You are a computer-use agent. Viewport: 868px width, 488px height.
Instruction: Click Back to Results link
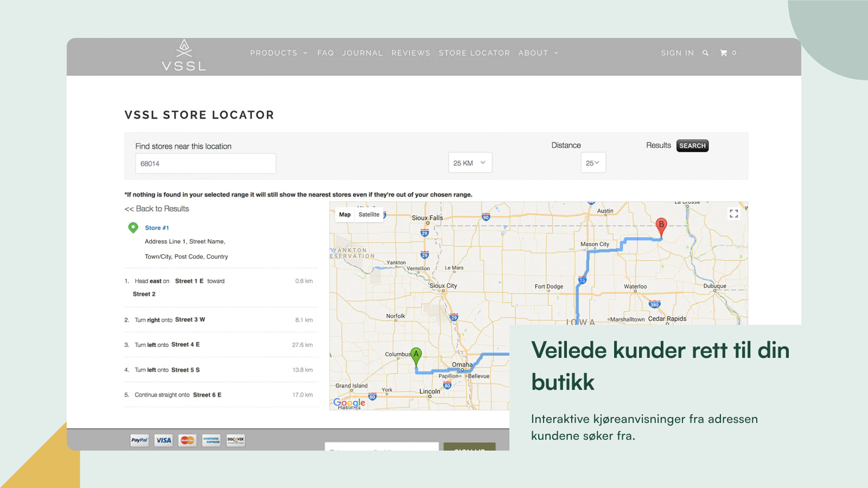coord(157,209)
